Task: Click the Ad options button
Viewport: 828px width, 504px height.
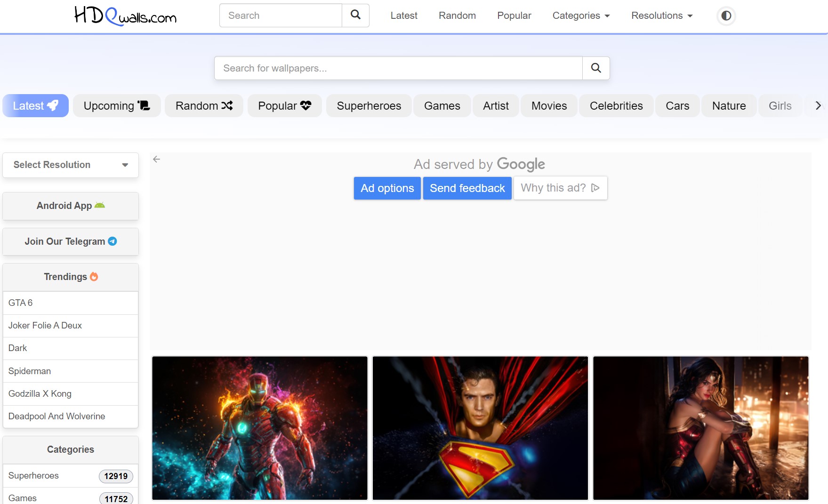Action: pos(387,188)
